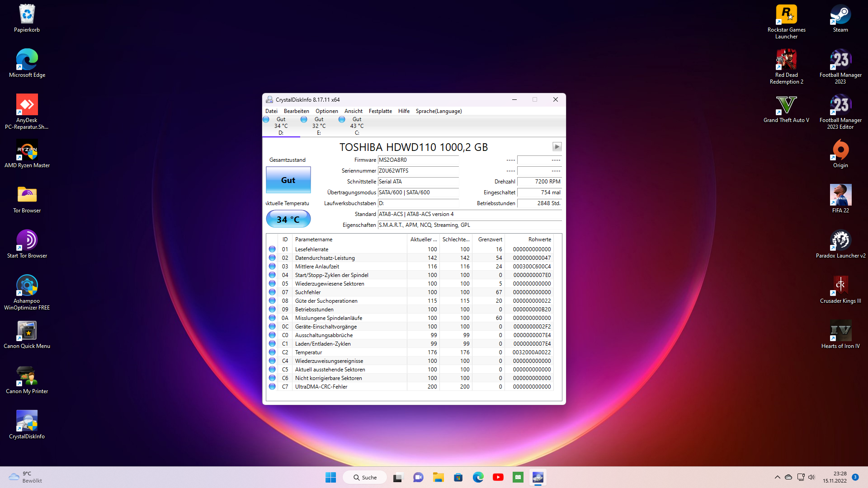Click the volume icon in the system tray
Viewport: 868px width, 488px height.
[812, 477]
